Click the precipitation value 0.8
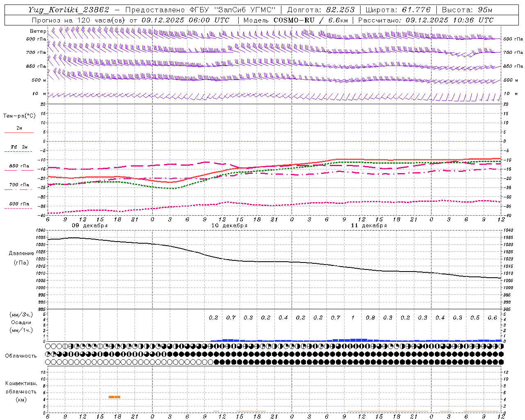The width and height of the screenshot is (525, 420). point(370,318)
